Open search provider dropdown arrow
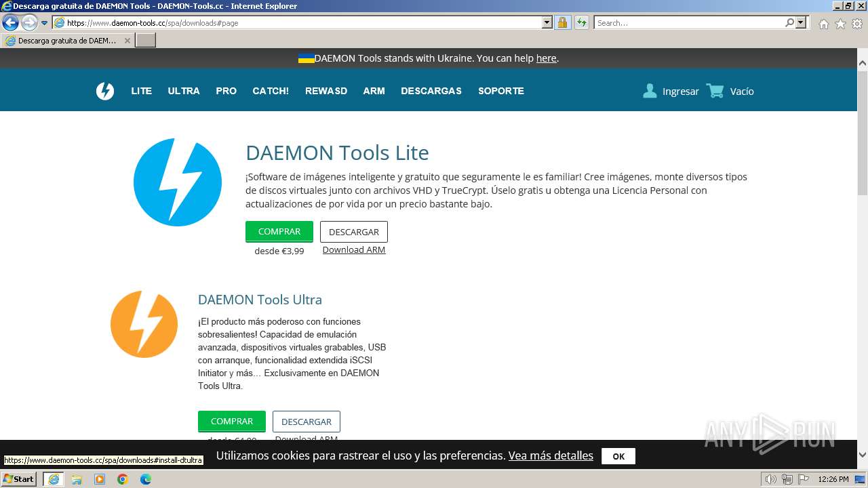 [x=801, y=22]
